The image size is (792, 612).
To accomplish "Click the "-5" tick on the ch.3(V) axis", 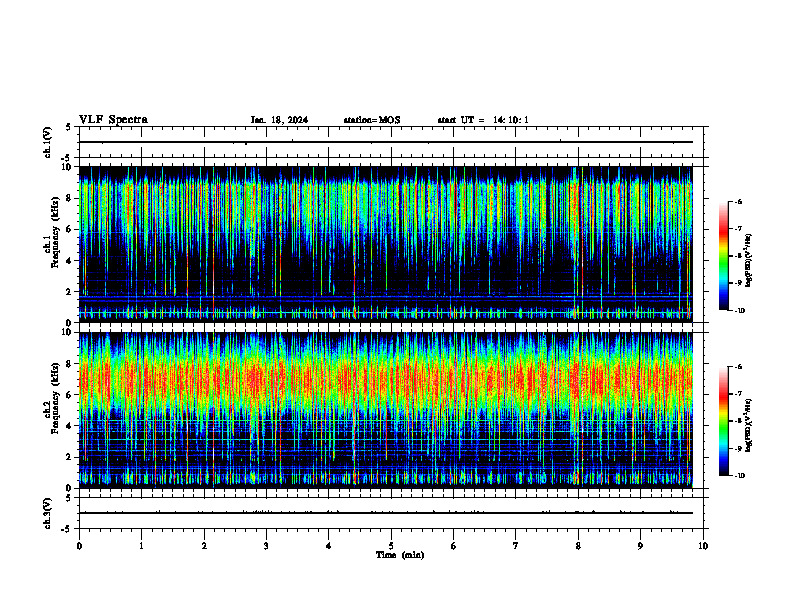I will coord(67,529).
